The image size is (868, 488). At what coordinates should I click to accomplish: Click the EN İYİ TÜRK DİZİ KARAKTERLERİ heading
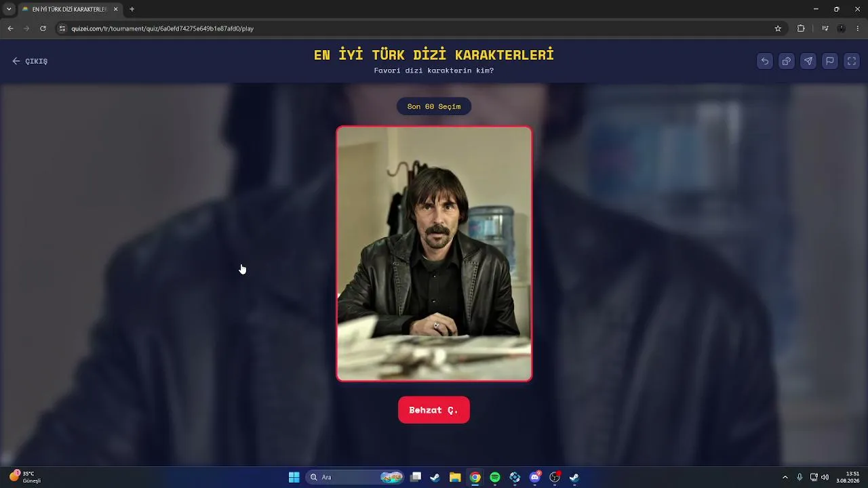coord(434,55)
